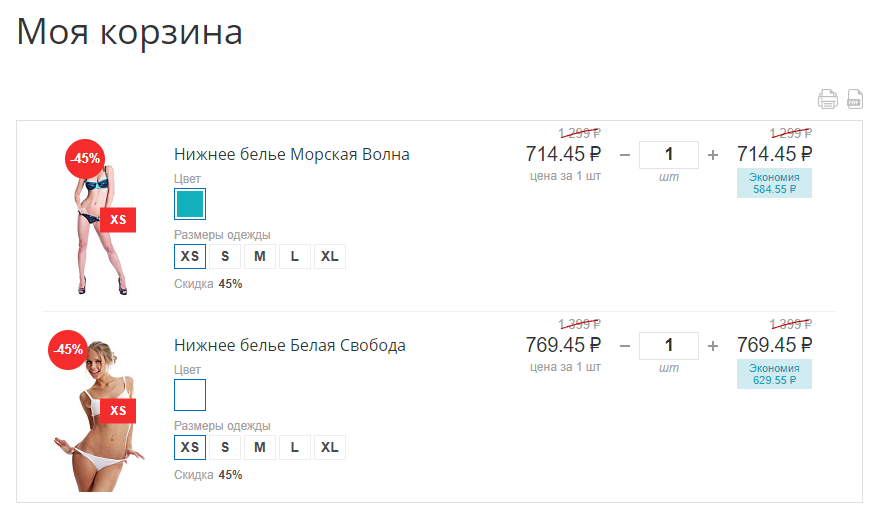The height and width of the screenshot is (510, 882).
Task: Choose size M for Белая Свобода
Action: tap(260, 447)
